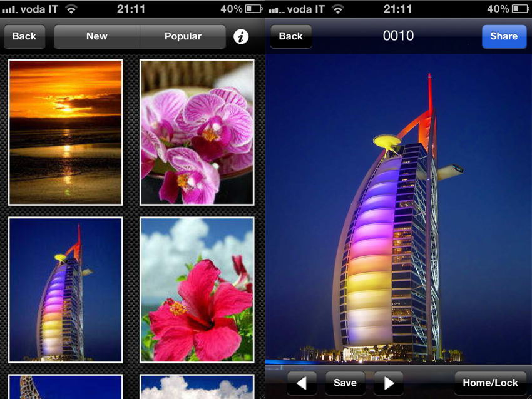Open the red hibiscus flower thumbnail

click(197, 290)
